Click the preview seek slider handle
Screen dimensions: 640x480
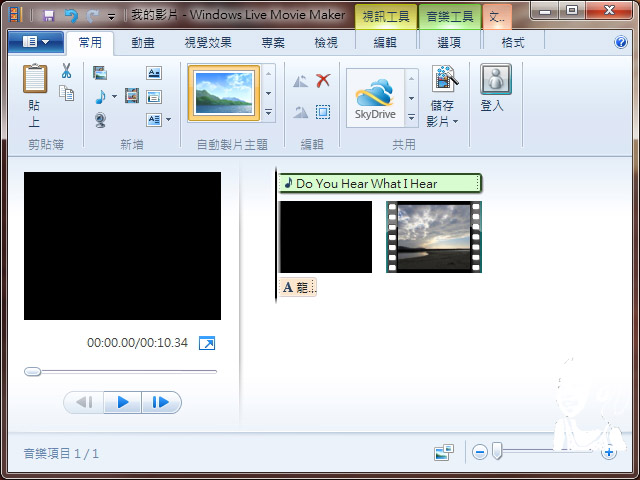click(33, 371)
